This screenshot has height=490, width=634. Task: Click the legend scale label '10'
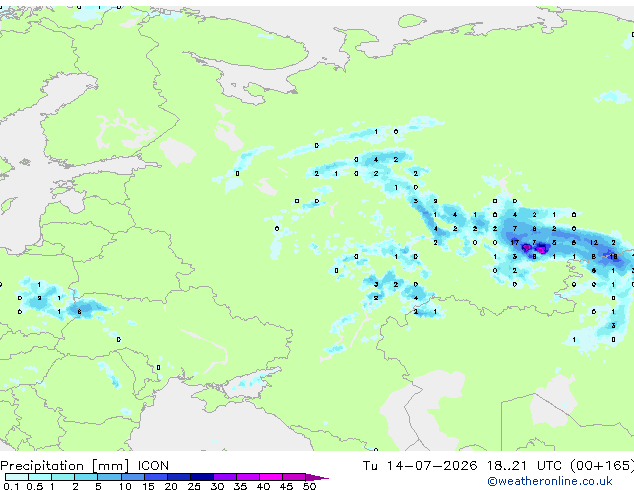[125, 486]
